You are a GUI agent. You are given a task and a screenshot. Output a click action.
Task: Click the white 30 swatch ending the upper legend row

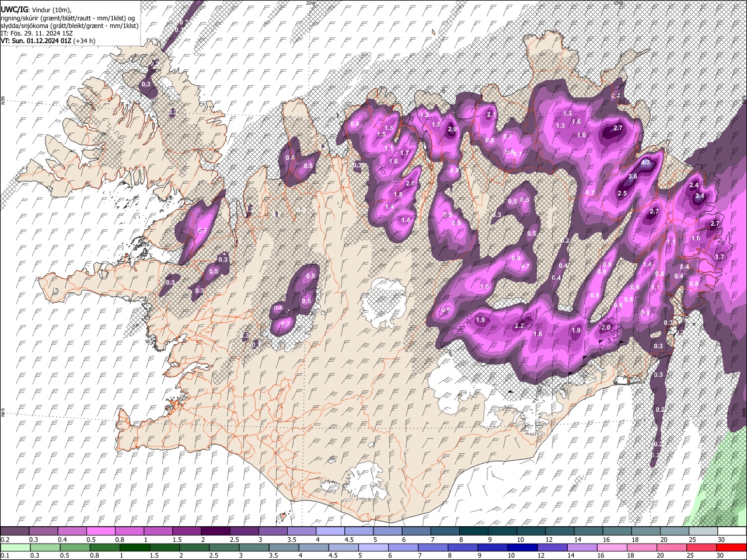[x=731, y=531]
